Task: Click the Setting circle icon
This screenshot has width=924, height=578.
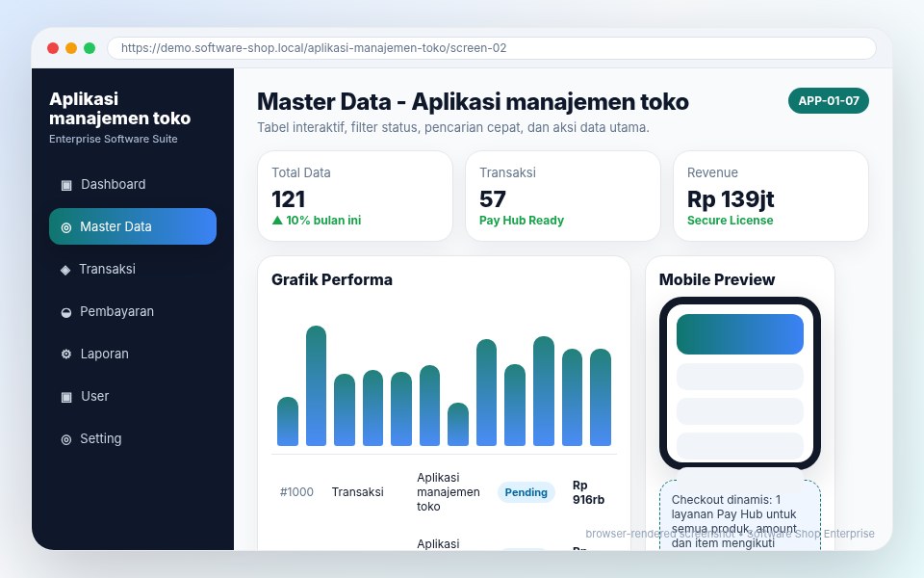Action: (66, 439)
